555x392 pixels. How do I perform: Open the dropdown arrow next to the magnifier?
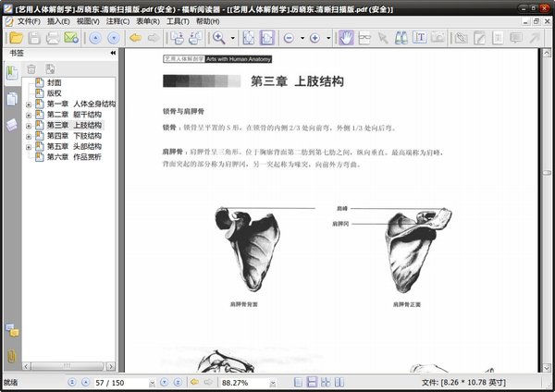point(232,38)
